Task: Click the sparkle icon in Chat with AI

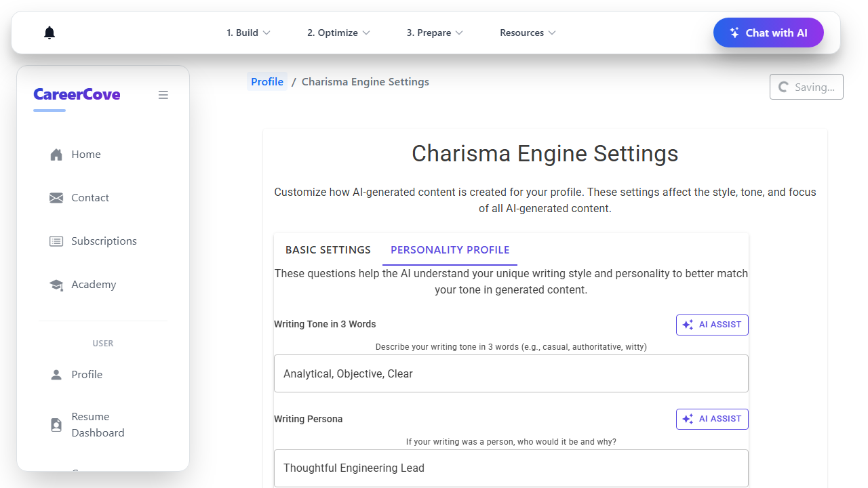Action: pos(734,33)
